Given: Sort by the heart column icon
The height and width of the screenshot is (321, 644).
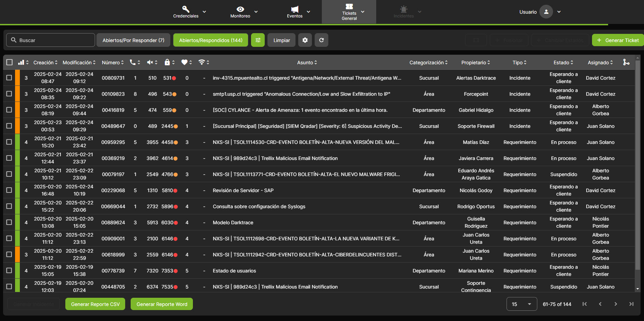Looking at the screenshot, I should tap(184, 62).
